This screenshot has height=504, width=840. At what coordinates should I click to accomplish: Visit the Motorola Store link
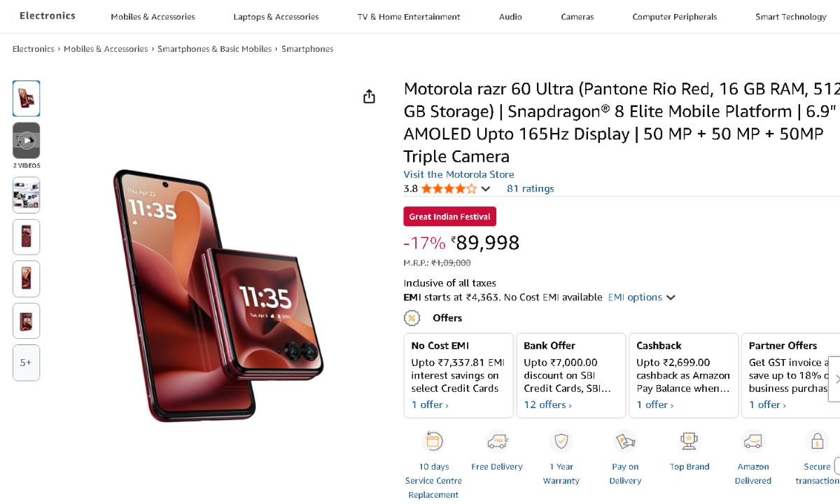pyautogui.click(x=458, y=174)
